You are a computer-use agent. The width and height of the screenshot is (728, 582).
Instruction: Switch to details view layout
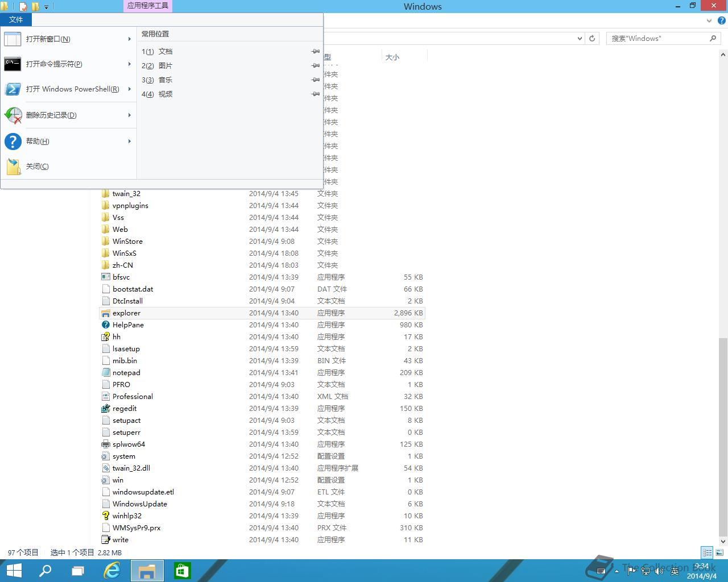pyautogui.click(x=707, y=552)
